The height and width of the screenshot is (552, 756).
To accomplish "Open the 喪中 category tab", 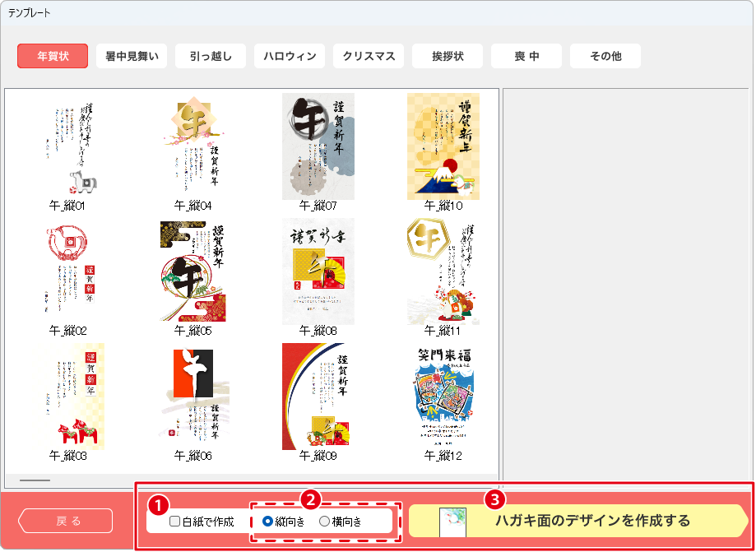I will click(x=526, y=57).
